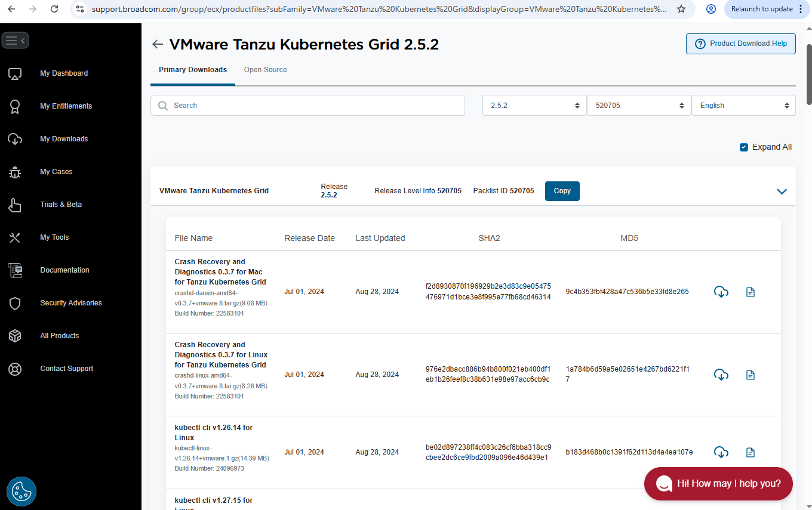The width and height of the screenshot is (812, 510).
Task: Select Documentation menu item
Action: tap(64, 270)
